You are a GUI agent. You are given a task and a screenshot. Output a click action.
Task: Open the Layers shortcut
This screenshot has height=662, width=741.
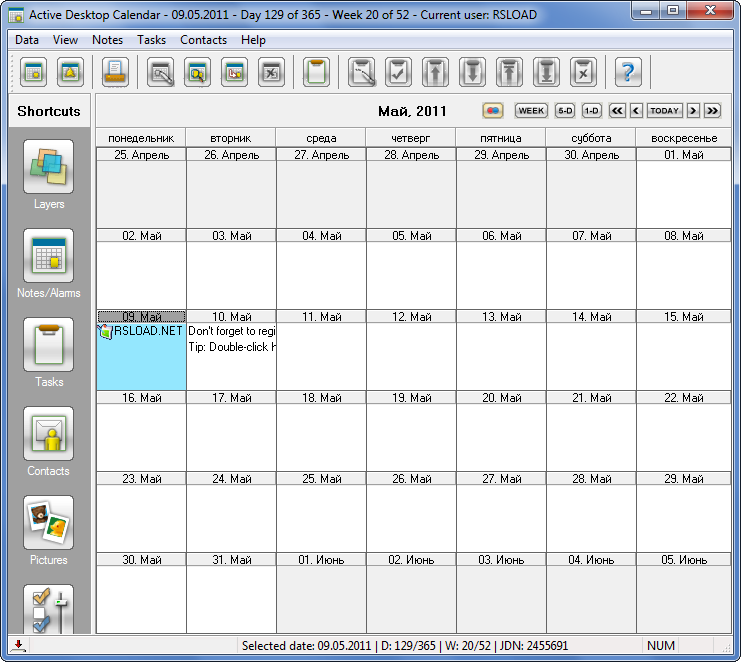[49, 166]
